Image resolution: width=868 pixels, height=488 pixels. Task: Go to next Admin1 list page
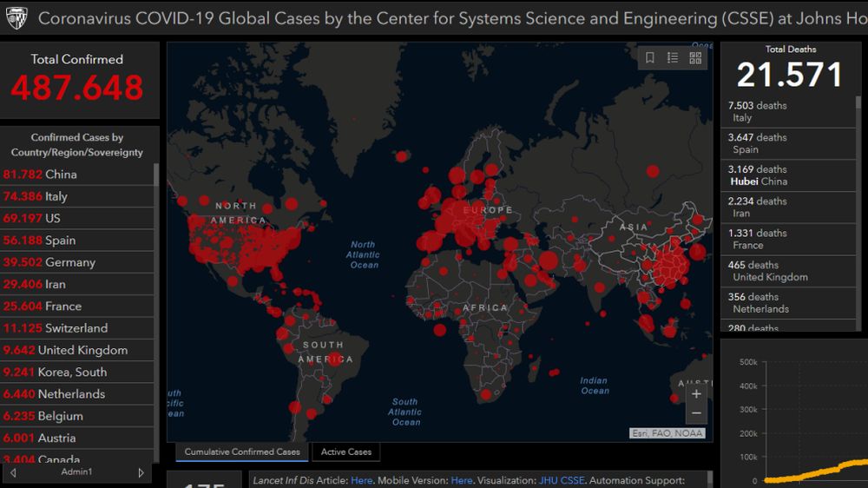pos(141,472)
